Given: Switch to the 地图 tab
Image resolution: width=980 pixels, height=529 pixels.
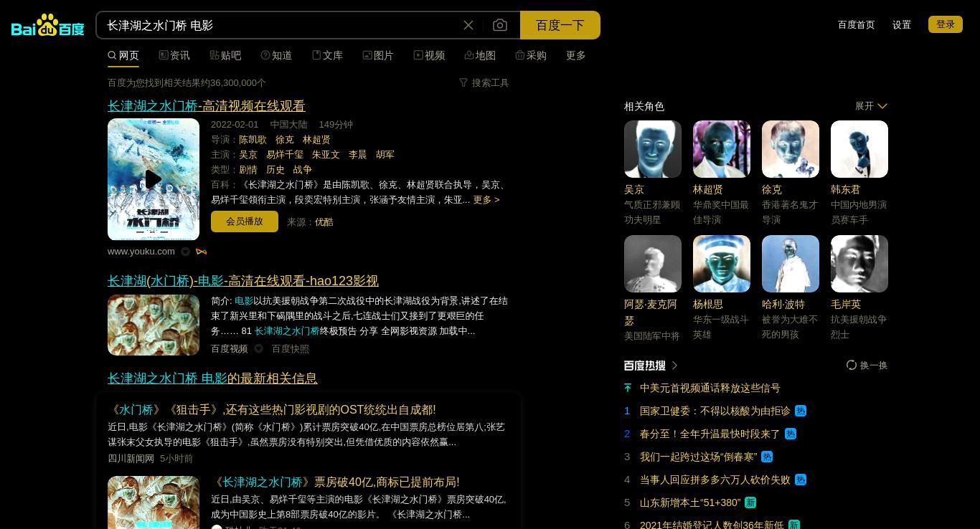Looking at the screenshot, I should 480,55.
